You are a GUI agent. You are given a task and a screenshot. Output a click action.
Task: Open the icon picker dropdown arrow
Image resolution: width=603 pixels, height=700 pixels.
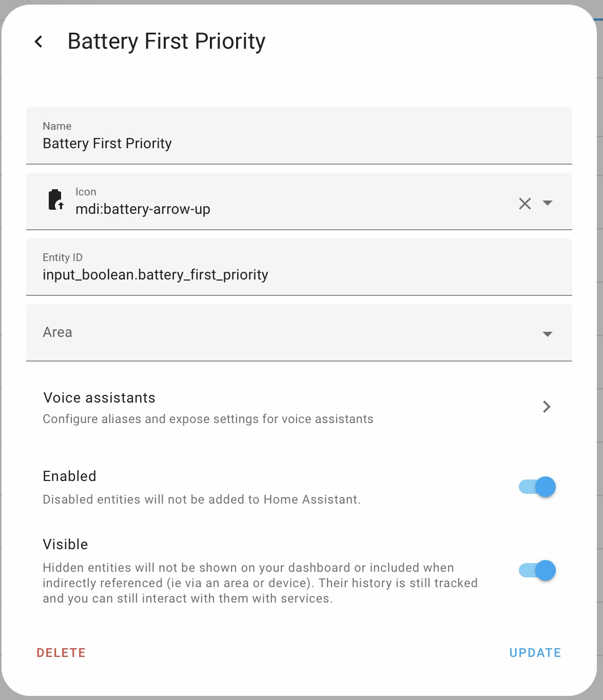tap(548, 203)
